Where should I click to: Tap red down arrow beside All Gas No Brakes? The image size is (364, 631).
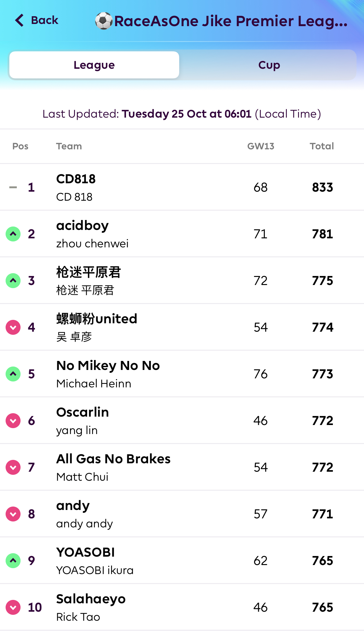point(13,467)
